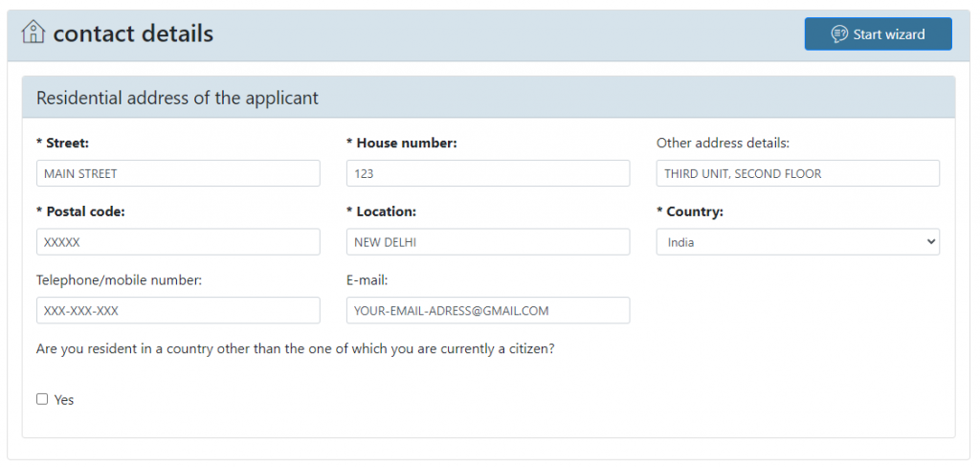The height and width of the screenshot is (467, 980).
Task: Click the speech bubble icon on Start wizard
Action: [x=839, y=34]
